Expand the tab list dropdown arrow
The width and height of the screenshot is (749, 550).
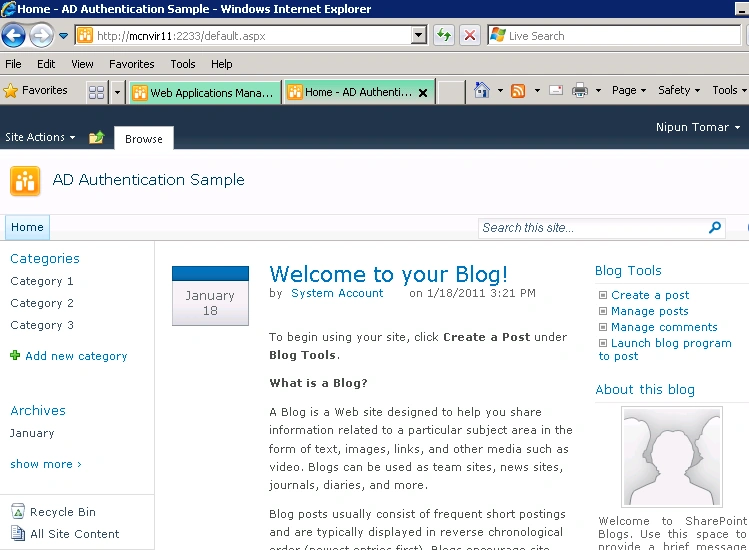click(x=117, y=92)
